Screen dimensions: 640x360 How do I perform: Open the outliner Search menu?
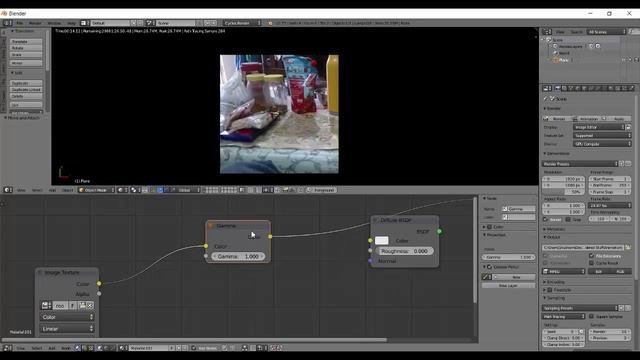576,32
